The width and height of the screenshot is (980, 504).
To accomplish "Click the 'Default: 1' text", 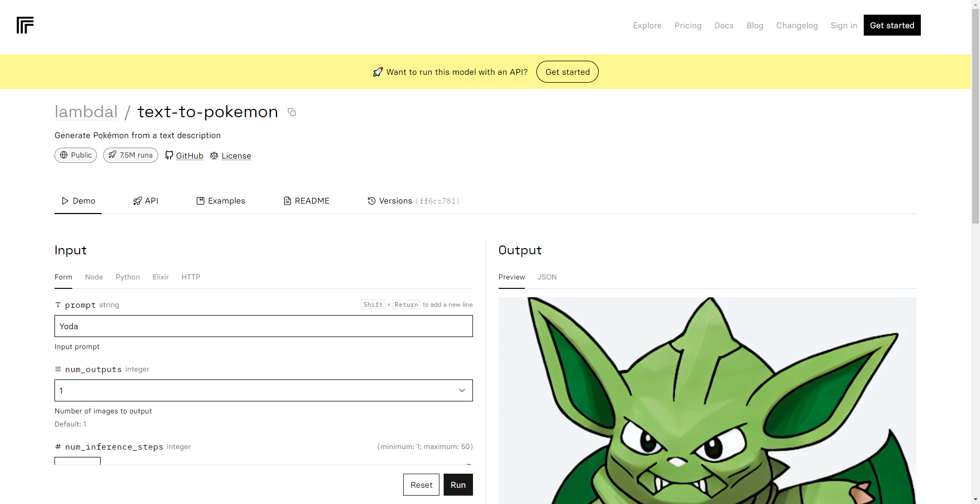I will point(70,424).
